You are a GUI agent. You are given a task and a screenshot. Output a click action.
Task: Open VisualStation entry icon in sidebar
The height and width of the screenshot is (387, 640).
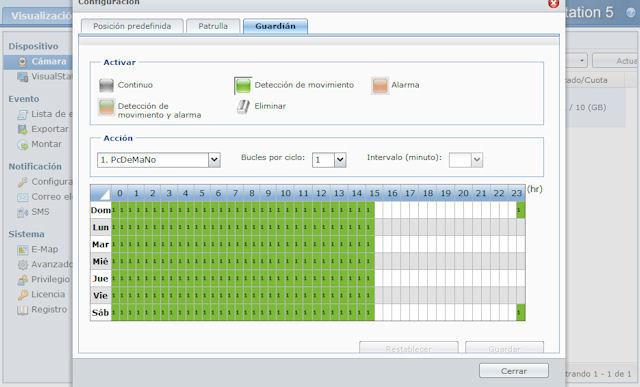coord(22,77)
